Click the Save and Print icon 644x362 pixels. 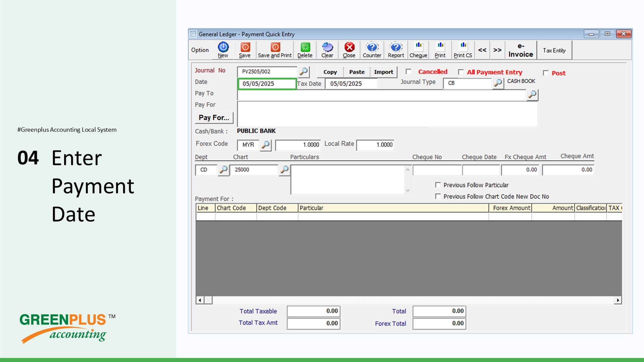click(x=275, y=50)
